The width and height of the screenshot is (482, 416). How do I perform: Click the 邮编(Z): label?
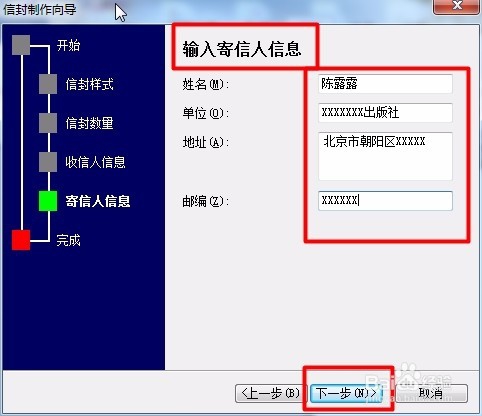click(x=206, y=201)
